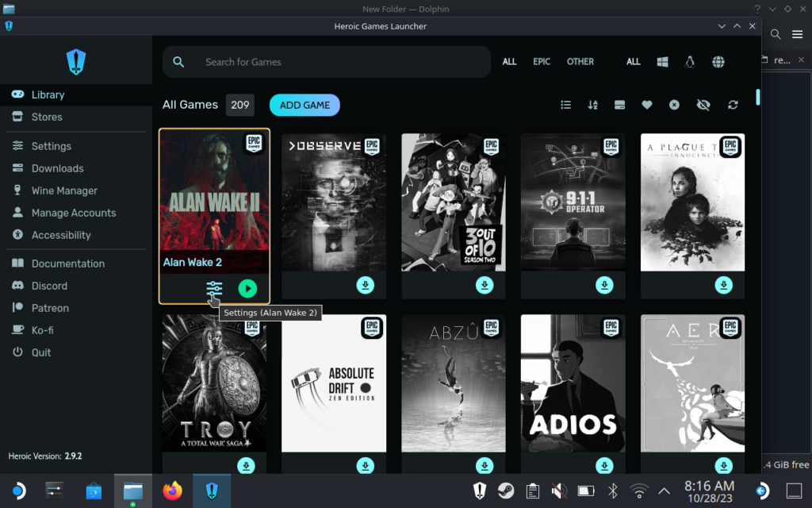
Task: Open Wi-Fi network tray icon
Action: coord(639,491)
